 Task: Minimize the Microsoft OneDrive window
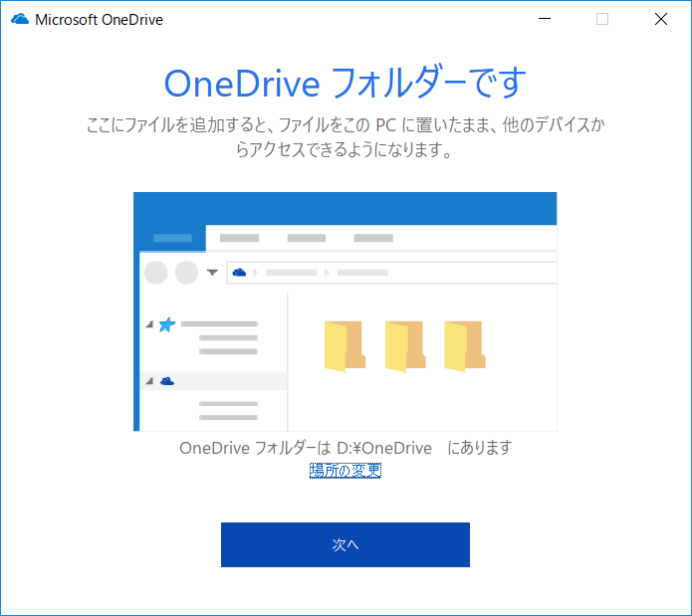point(545,19)
